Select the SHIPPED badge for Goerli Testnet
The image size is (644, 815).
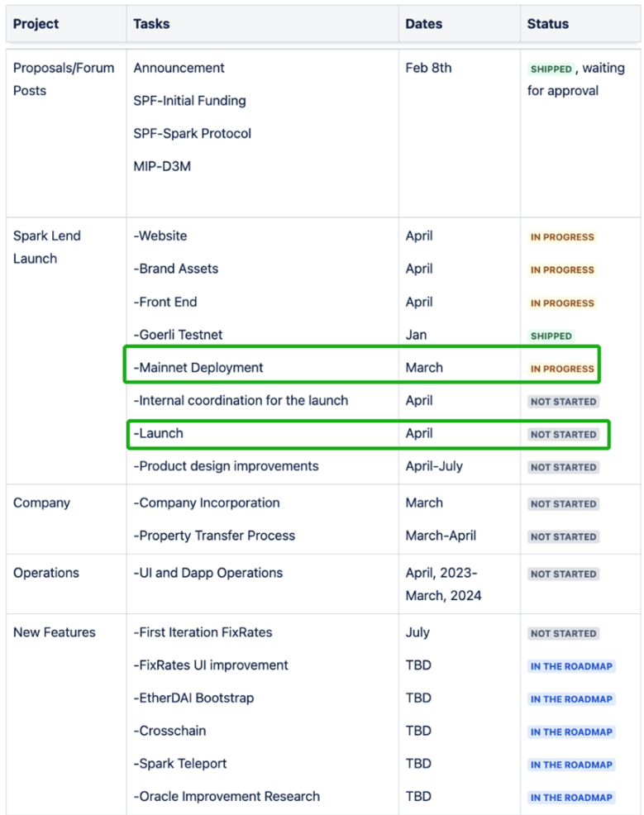[551, 336]
